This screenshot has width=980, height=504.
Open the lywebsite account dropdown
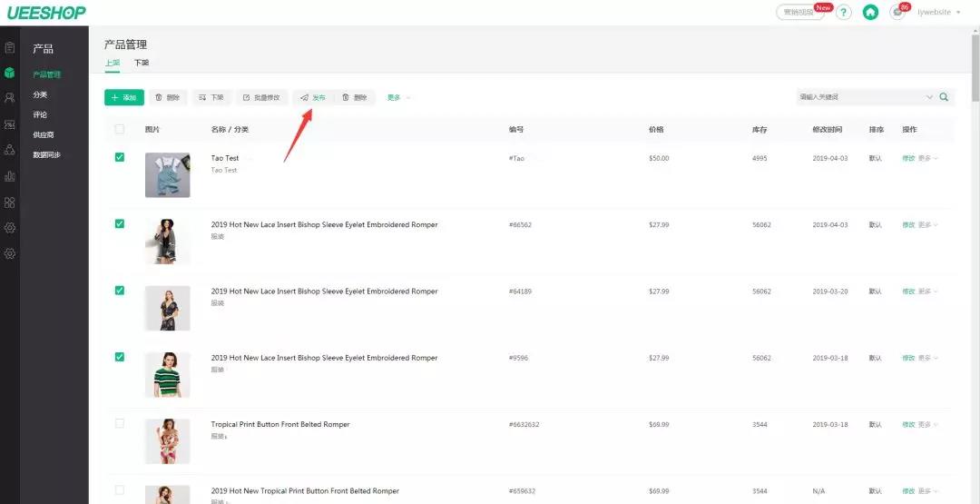(x=939, y=12)
